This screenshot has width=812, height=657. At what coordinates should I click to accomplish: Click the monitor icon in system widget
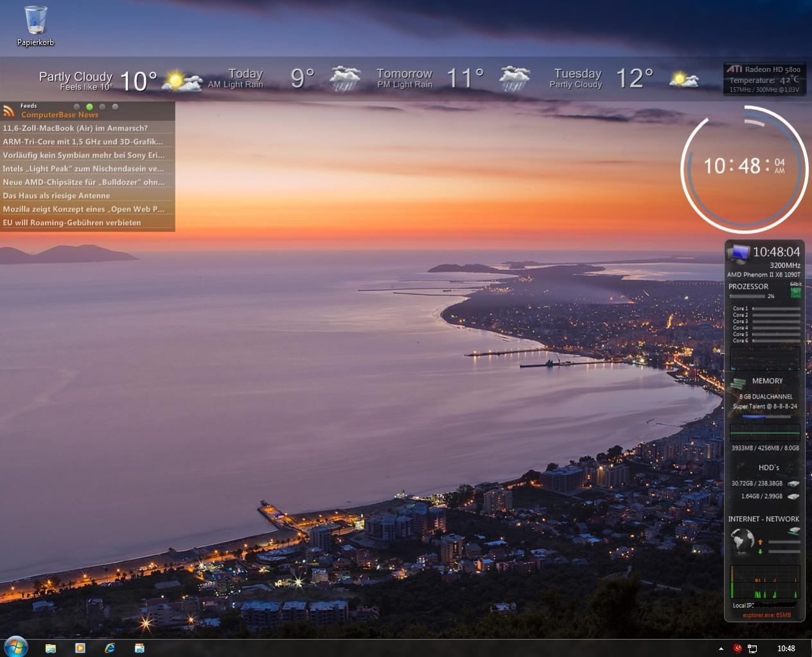point(739,253)
